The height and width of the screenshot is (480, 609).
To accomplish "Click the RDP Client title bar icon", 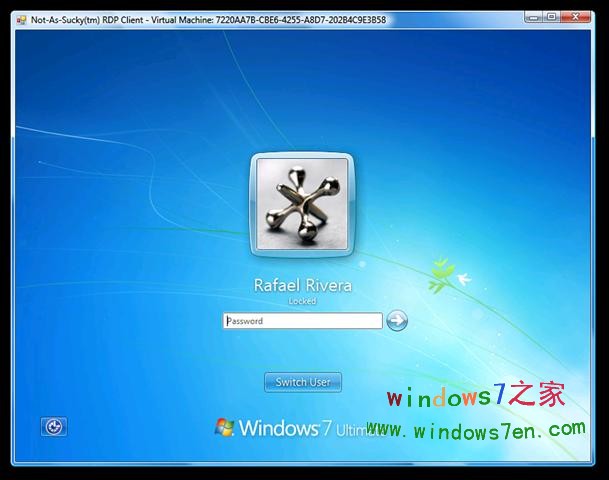I will click(21, 19).
